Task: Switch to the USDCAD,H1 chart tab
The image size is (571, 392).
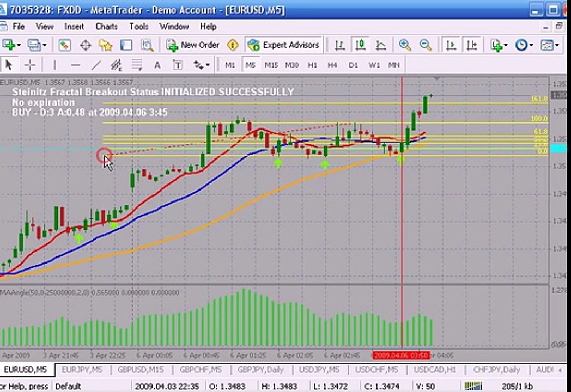Action: click(435, 370)
